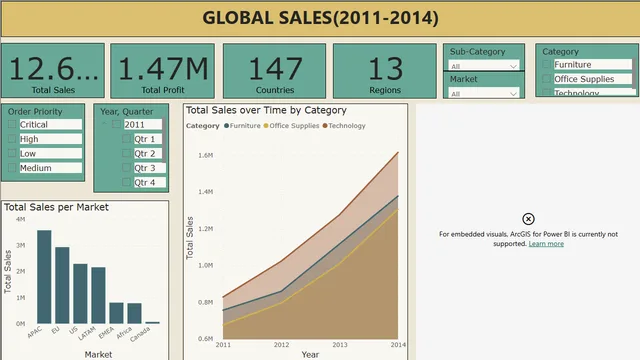640x360 pixels.
Task: Select the Furniture category checkbox
Action: click(x=547, y=64)
